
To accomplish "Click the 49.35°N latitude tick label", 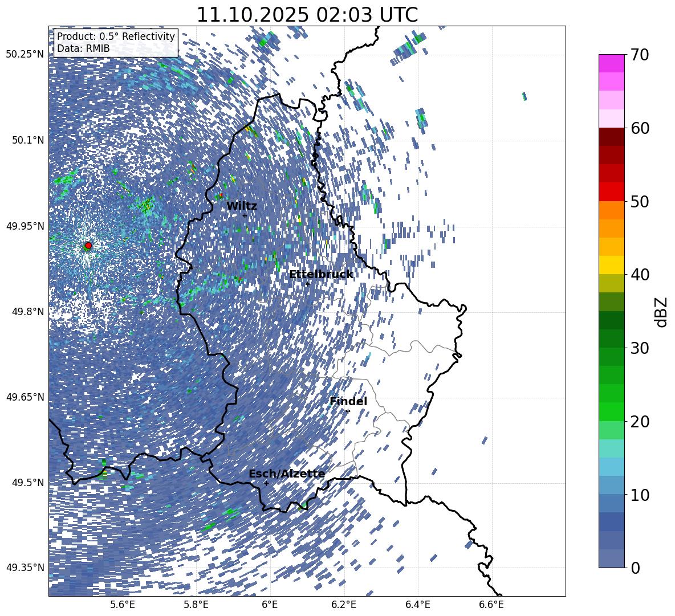I will tap(25, 568).
